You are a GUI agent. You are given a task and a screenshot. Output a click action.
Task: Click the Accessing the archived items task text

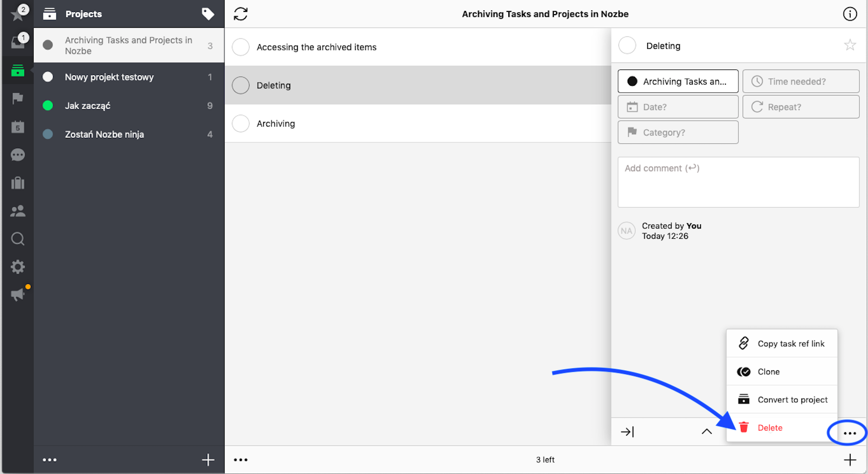[316, 47]
